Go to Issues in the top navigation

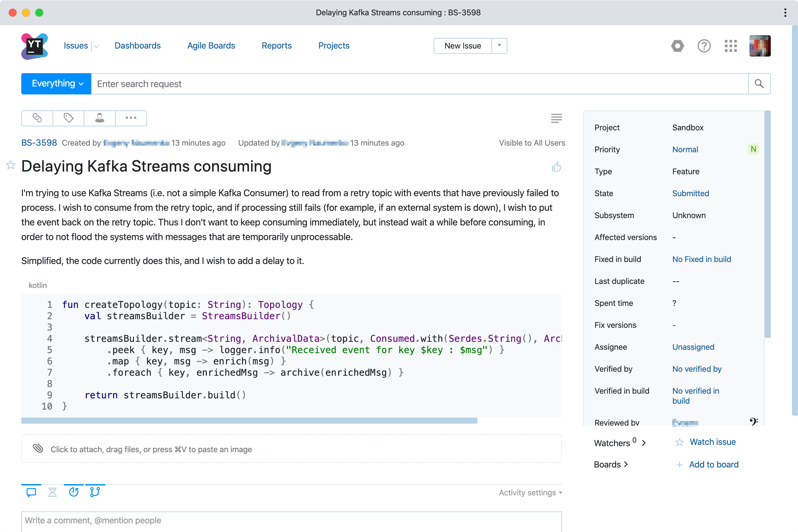[x=76, y=46]
